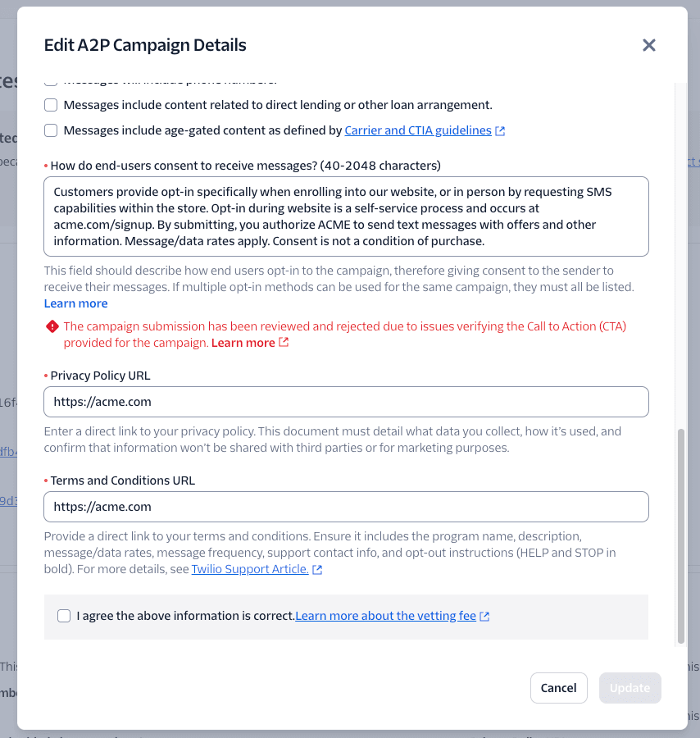Click the X to close the Edit A2P Campaign dialog

649,45
